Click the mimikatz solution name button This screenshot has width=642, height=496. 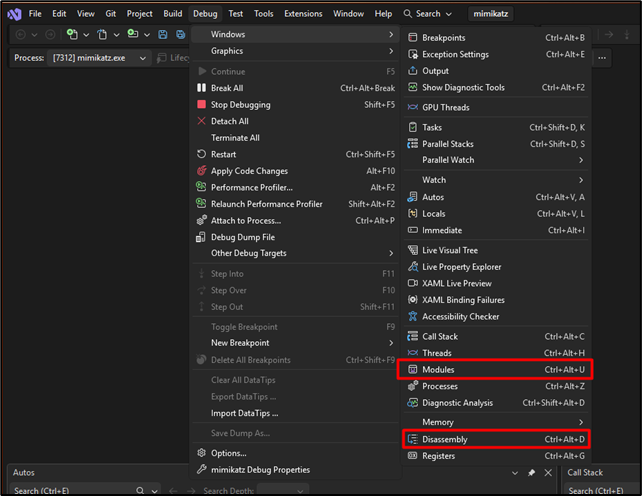coord(491,14)
